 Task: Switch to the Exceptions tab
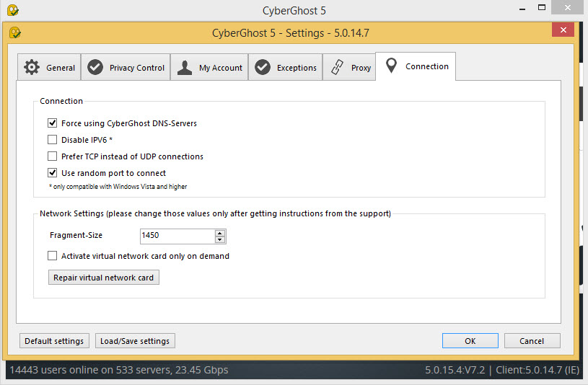(x=286, y=68)
